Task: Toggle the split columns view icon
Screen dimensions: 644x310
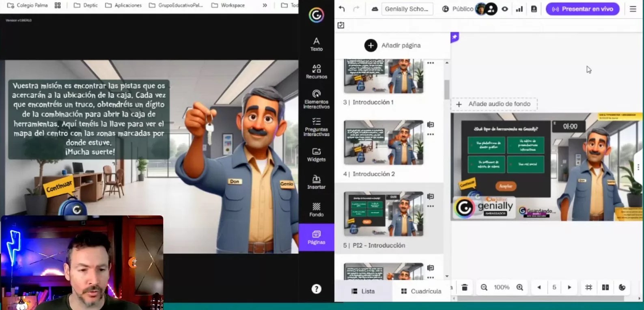Action: pyautogui.click(x=605, y=287)
